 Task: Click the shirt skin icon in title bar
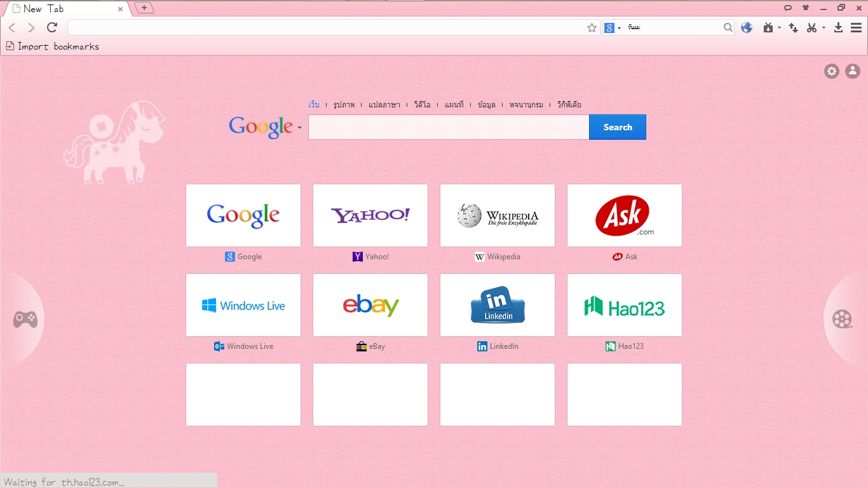806,8
